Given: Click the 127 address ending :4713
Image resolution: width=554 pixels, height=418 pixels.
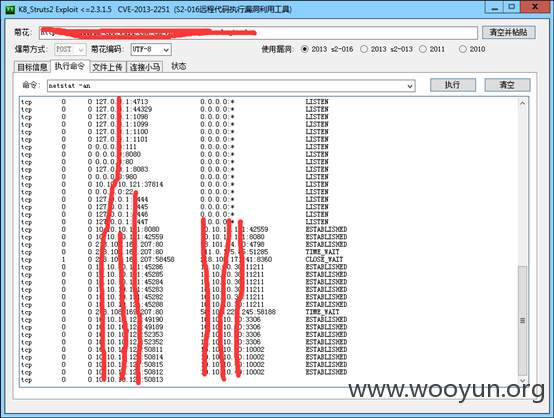Looking at the screenshot, I should [x=122, y=102].
